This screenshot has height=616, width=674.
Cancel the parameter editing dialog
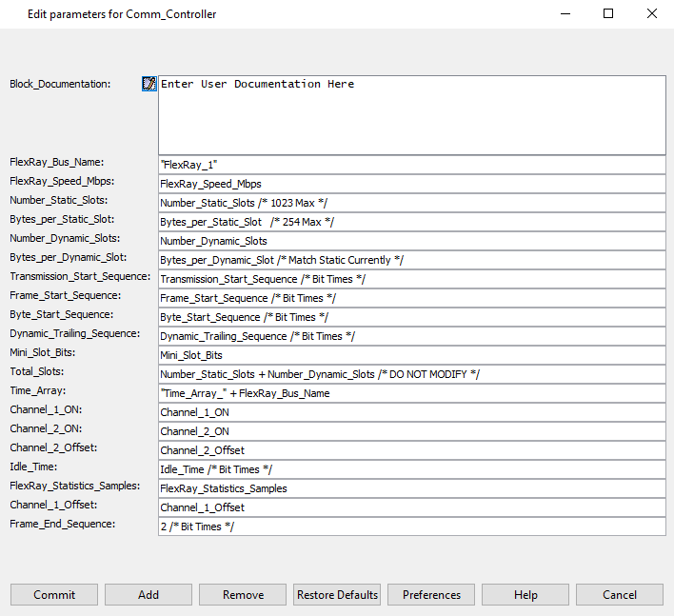[620, 595]
